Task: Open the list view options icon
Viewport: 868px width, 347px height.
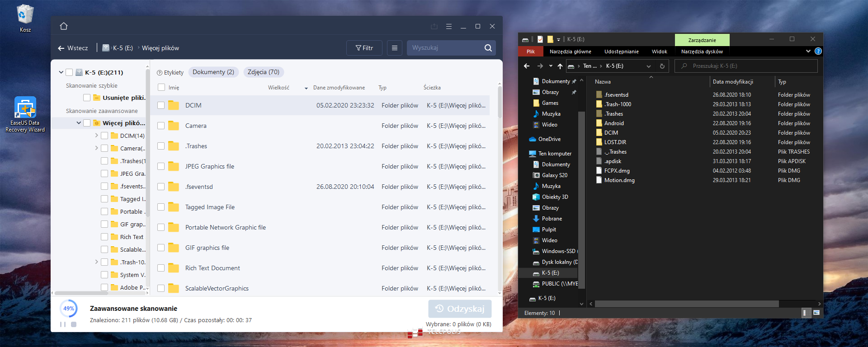Action: (394, 48)
